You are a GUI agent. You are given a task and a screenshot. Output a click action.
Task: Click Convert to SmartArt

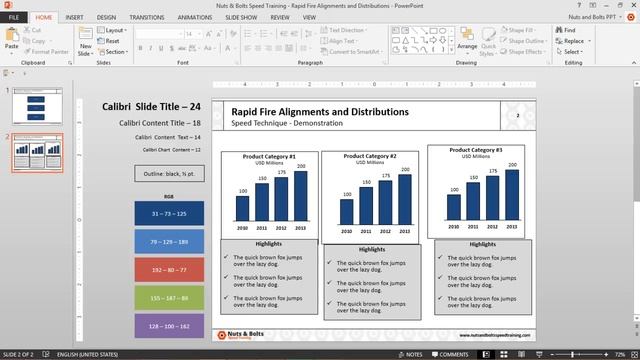[x=352, y=52]
